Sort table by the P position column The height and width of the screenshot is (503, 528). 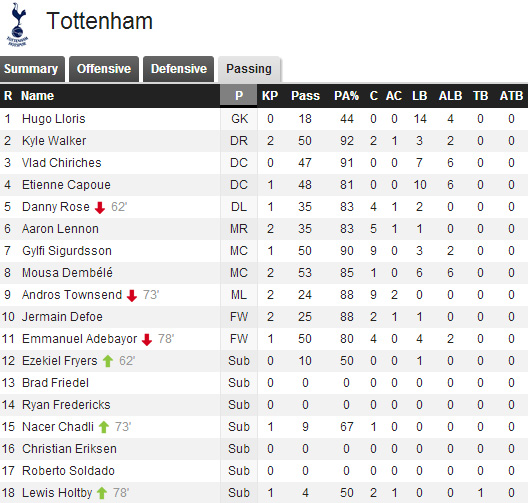click(239, 96)
